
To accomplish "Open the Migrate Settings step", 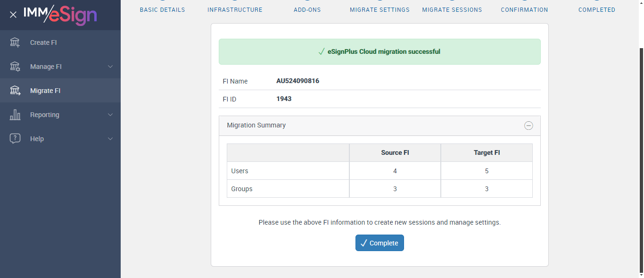I will tap(380, 9).
